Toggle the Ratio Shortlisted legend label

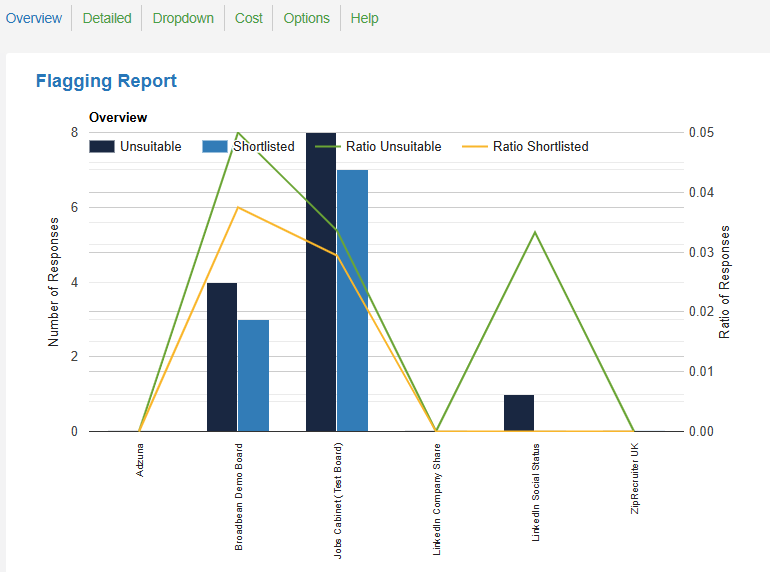coord(541,146)
